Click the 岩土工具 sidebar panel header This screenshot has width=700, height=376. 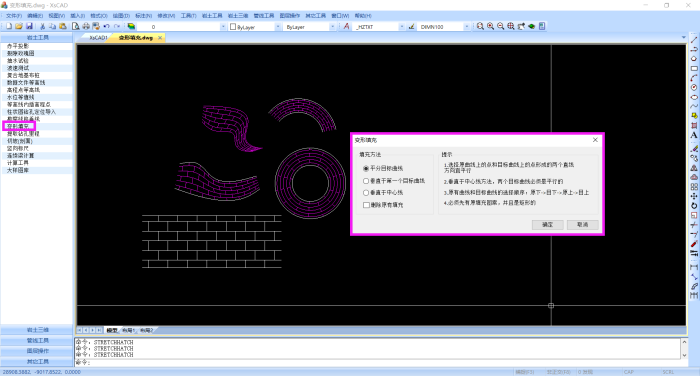click(37, 38)
